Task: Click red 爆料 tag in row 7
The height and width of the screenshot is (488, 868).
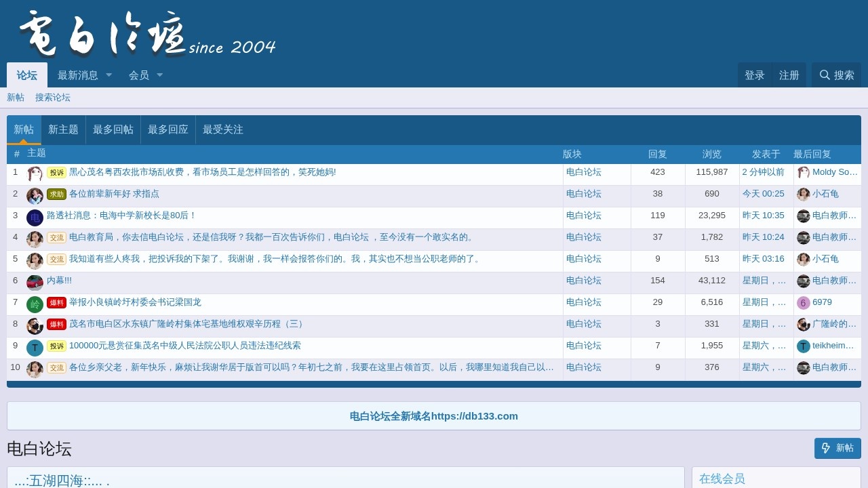Action: click(x=56, y=303)
